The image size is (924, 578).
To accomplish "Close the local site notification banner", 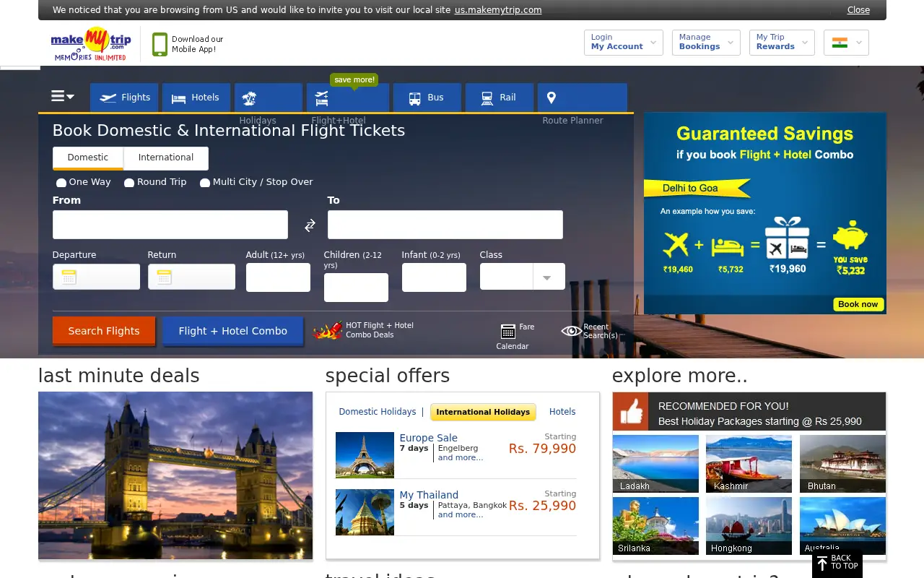I will pos(858,10).
